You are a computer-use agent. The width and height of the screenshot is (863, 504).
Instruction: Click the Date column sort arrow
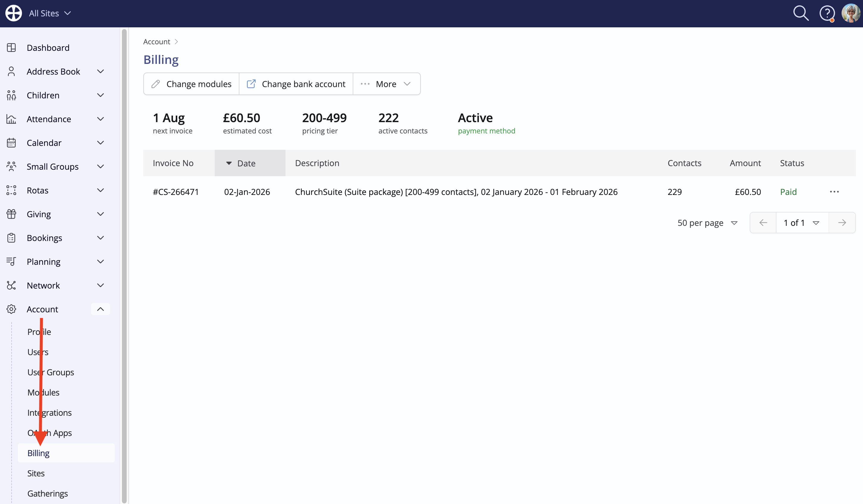pyautogui.click(x=229, y=163)
